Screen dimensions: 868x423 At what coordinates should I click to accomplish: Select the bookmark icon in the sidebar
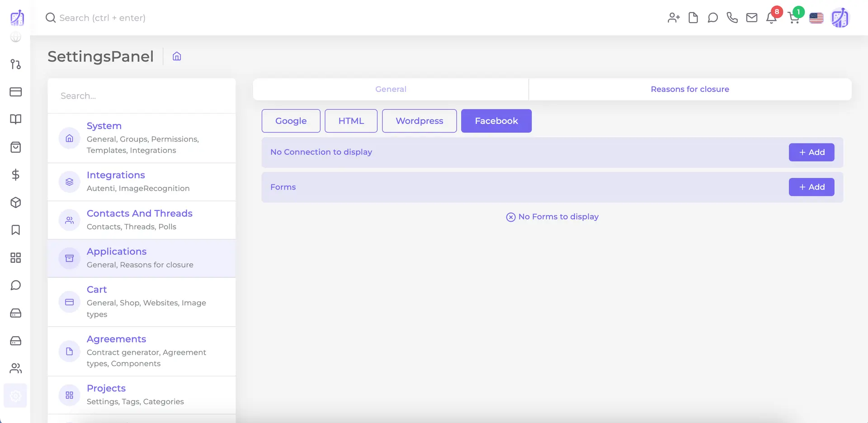click(x=15, y=230)
